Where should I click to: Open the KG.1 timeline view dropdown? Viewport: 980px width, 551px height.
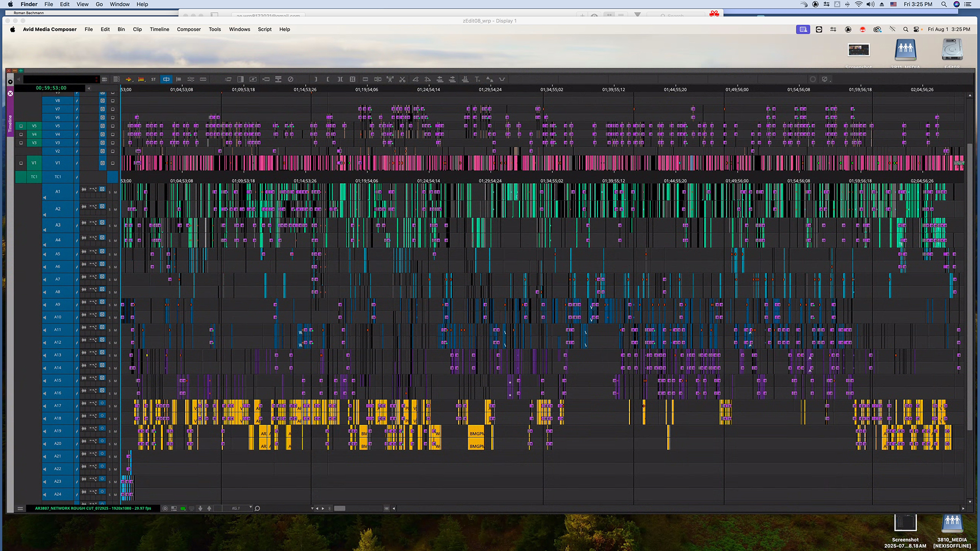pos(250,508)
